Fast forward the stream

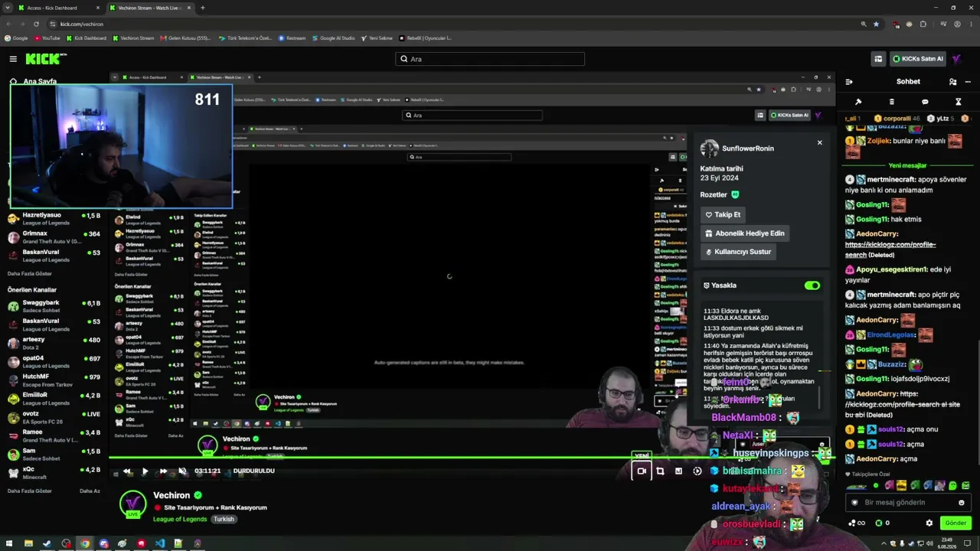tap(163, 471)
